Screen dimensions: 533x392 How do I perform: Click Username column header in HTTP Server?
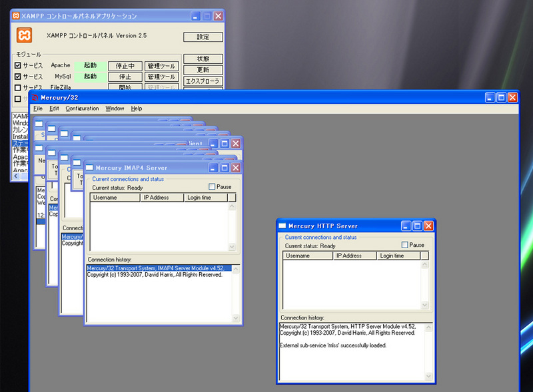pos(308,256)
